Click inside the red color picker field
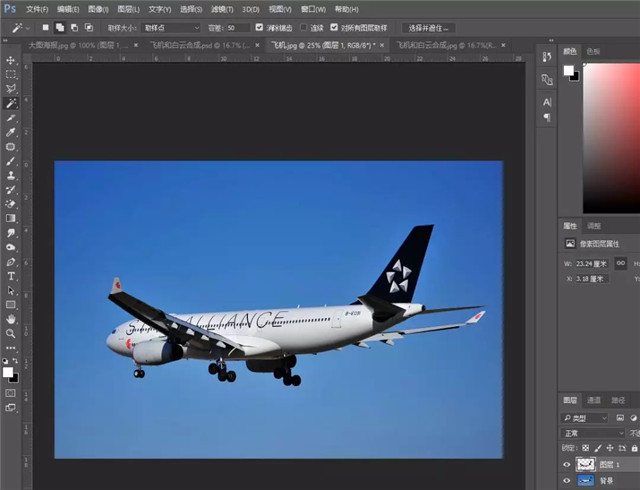Viewport: 640px width, 490px height. (612, 130)
